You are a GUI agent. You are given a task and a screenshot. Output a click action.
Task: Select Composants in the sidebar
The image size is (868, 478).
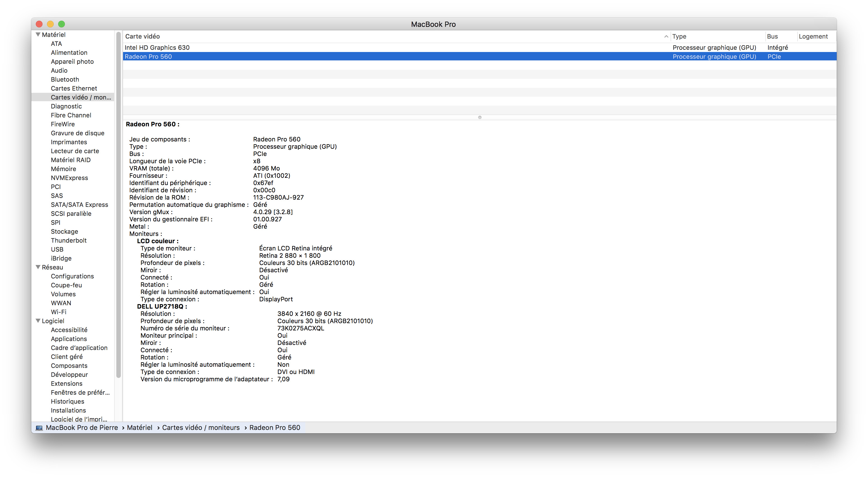[69, 366]
